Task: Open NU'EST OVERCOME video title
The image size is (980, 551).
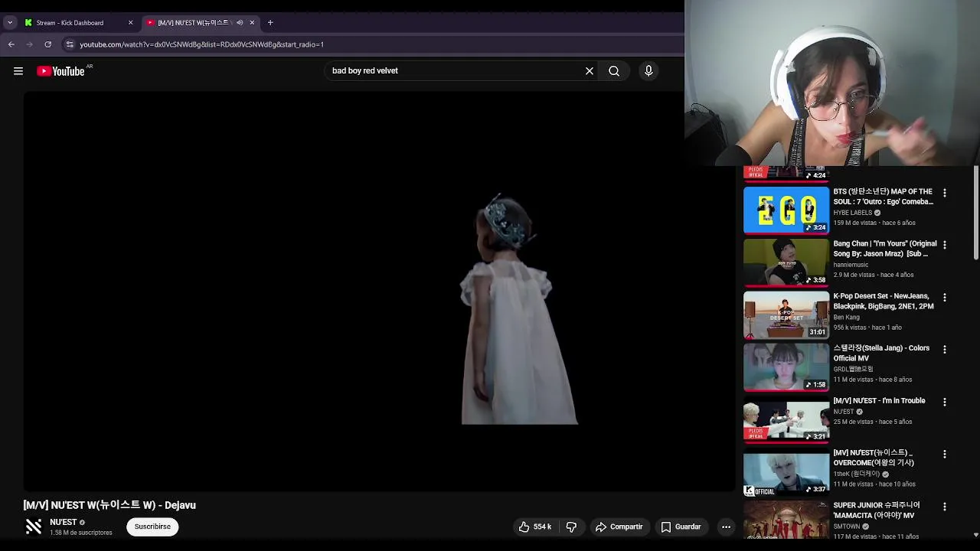Action: 874,458
